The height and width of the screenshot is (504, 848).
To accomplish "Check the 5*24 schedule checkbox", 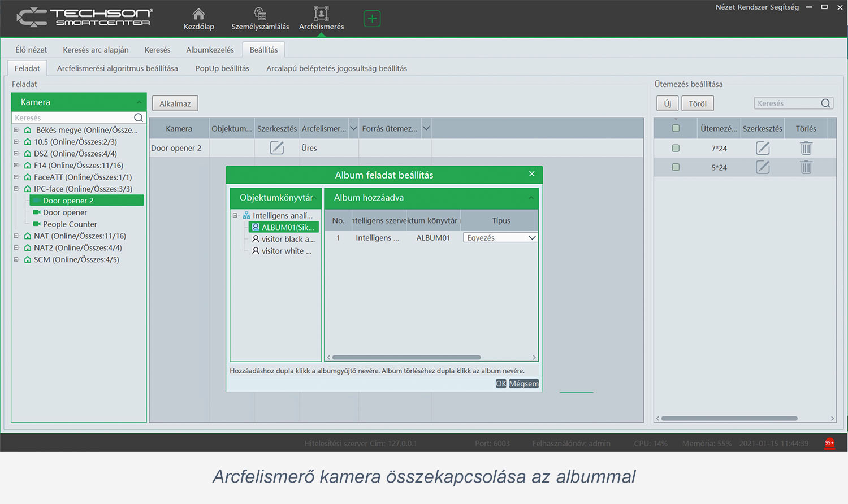I will 675,167.
